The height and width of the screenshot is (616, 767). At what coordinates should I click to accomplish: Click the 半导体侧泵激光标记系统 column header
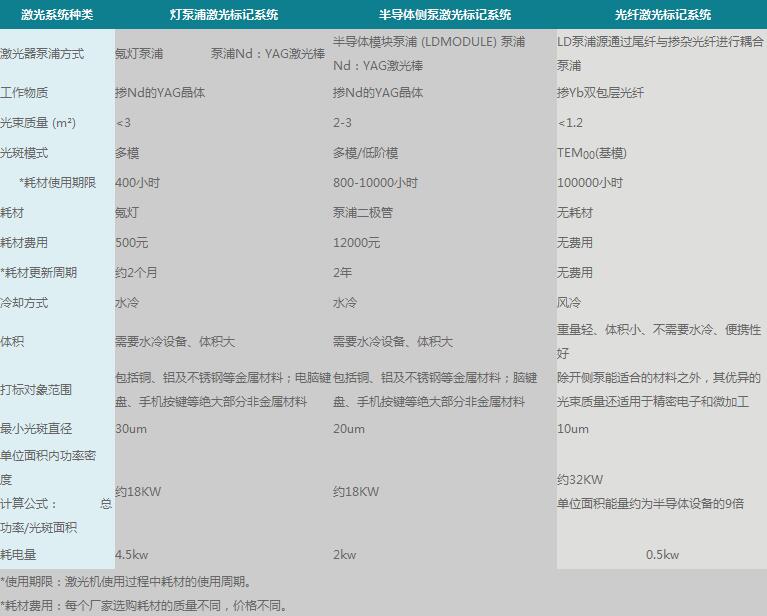tap(445, 15)
